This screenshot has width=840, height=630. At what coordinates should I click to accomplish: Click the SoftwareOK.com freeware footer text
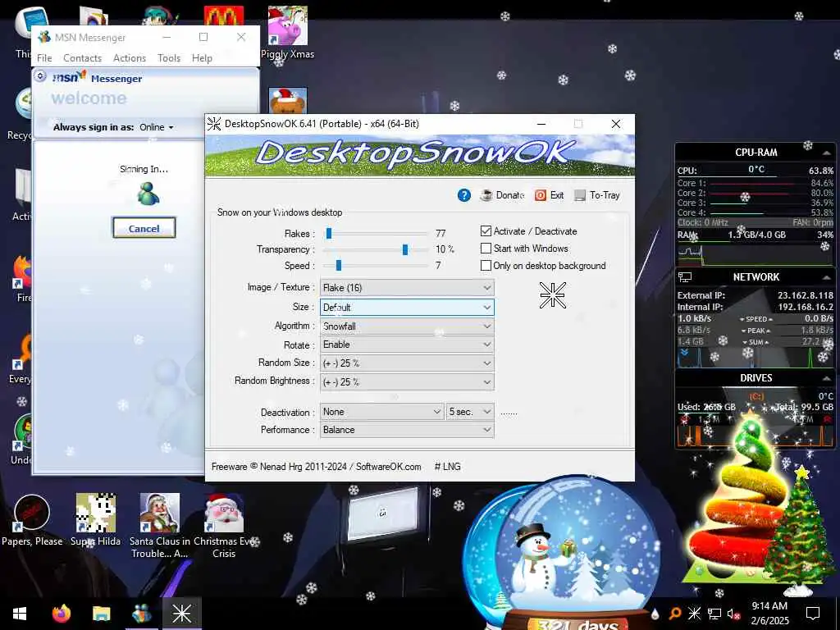316,467
